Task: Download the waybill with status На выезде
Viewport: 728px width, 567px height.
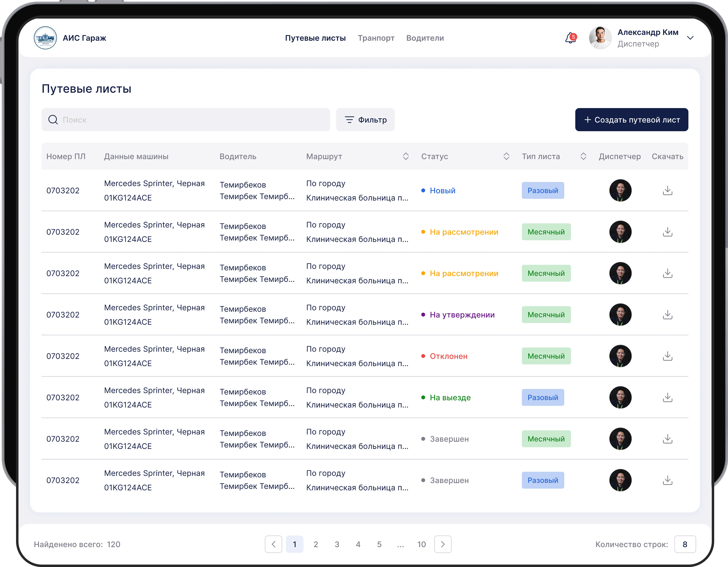Action: [667, 397]
